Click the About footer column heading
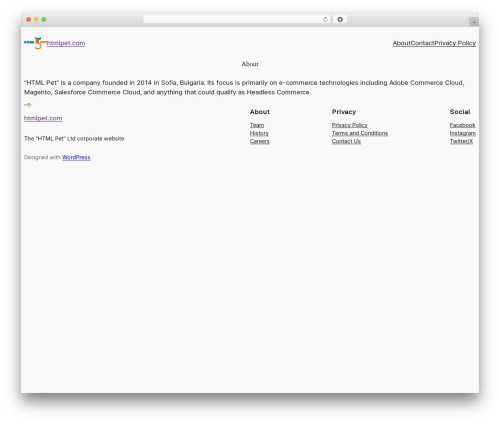 tap(260, 112)
